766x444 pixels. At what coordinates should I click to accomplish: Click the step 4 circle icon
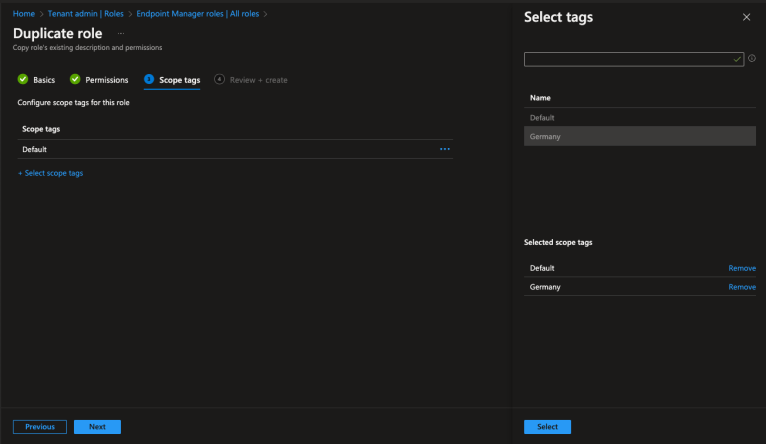tap(220, 80)
